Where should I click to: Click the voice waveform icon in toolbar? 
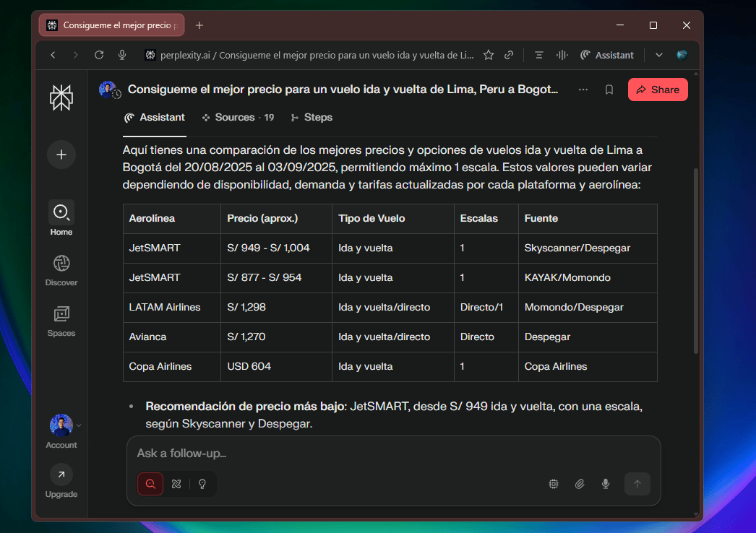562,55
